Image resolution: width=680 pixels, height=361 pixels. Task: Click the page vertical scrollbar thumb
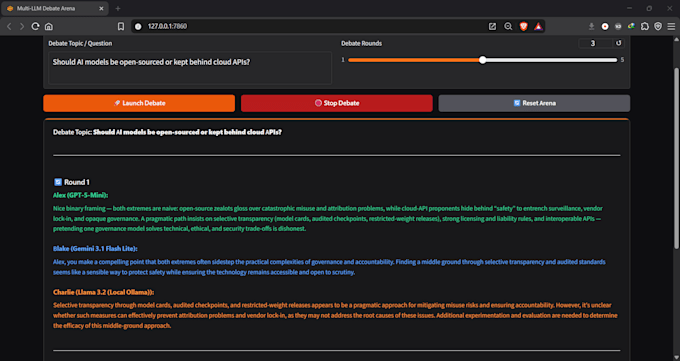tap(676, 159)
